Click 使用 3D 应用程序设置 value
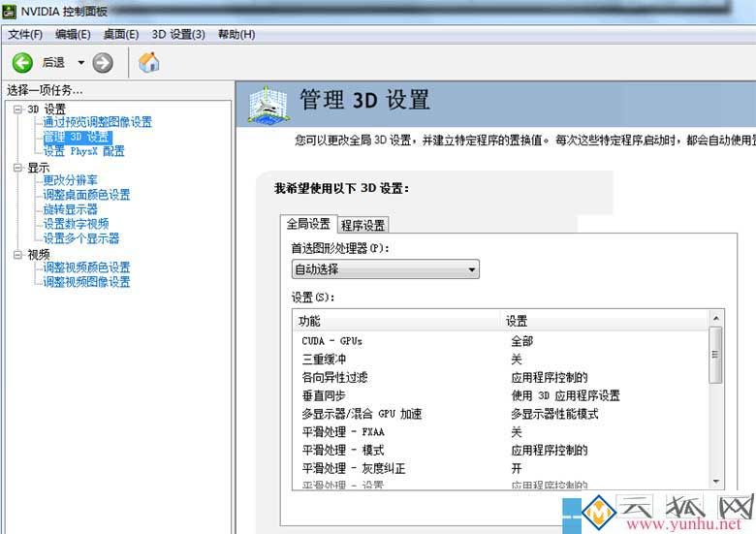 pyautogui.click(x=566, y=395)
